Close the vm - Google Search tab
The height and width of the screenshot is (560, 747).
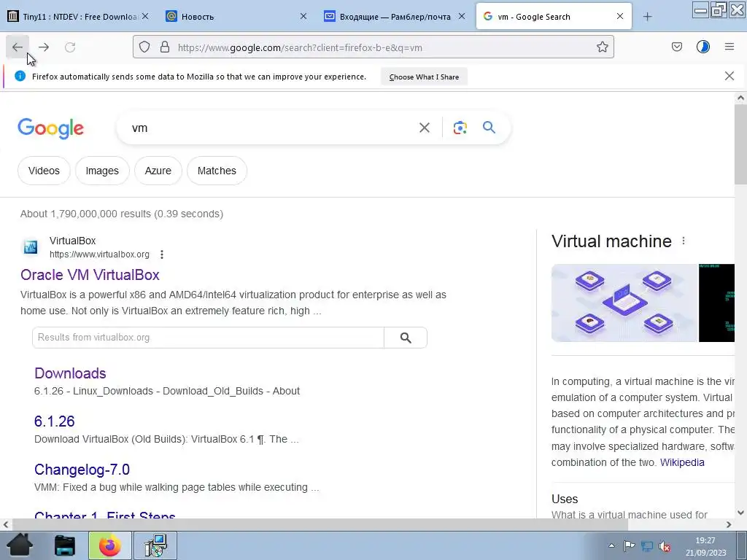pyautogui.click(x=620, y=17)
